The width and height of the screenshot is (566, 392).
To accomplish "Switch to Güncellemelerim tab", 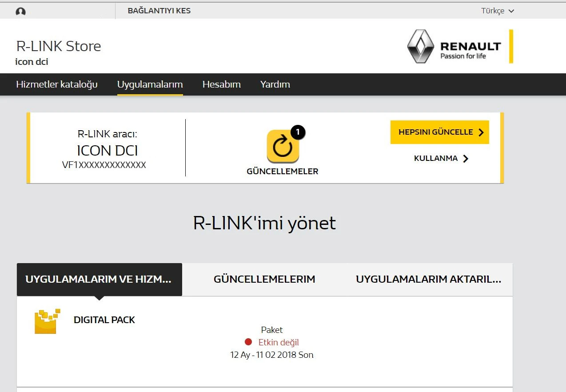I will [x=264, y=280].
